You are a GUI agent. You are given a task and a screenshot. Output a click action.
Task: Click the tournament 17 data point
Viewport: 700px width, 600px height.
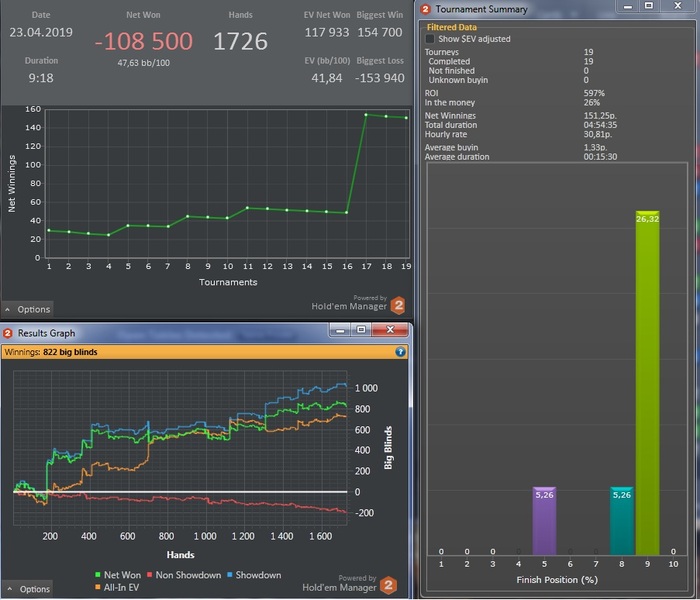tap(366, 115)
